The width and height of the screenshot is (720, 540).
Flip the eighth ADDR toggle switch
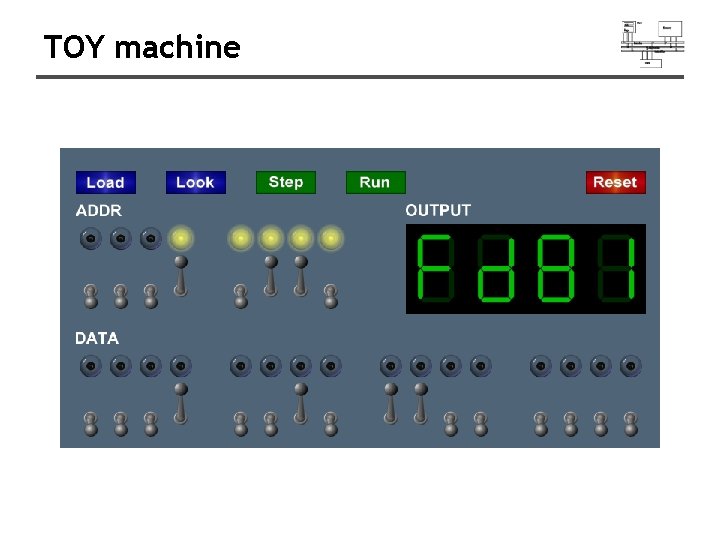point(331,296)
